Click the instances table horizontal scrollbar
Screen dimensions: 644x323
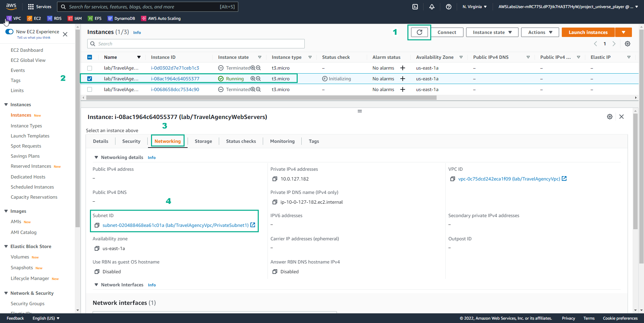tap(261, 98)
